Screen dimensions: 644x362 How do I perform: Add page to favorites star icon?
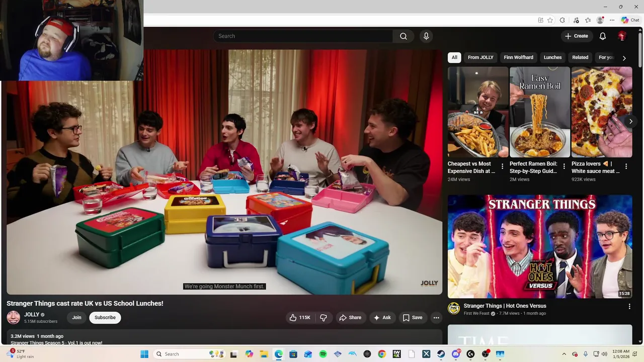click(x=550, y=20)
